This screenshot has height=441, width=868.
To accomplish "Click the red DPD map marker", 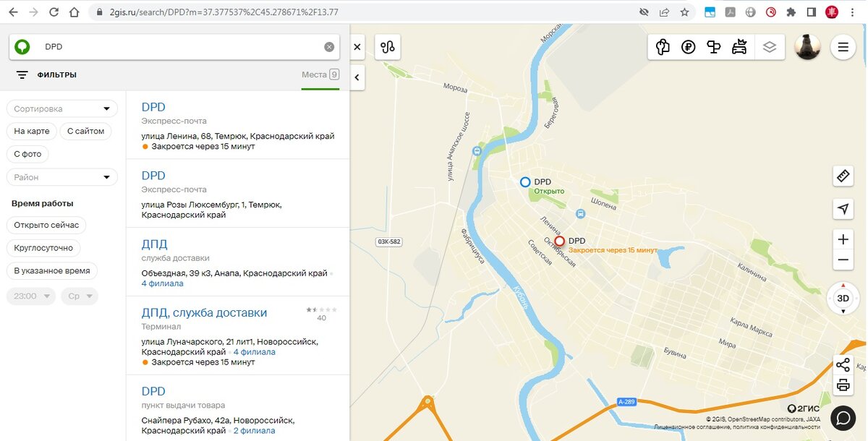I will (x=559, y=241).
